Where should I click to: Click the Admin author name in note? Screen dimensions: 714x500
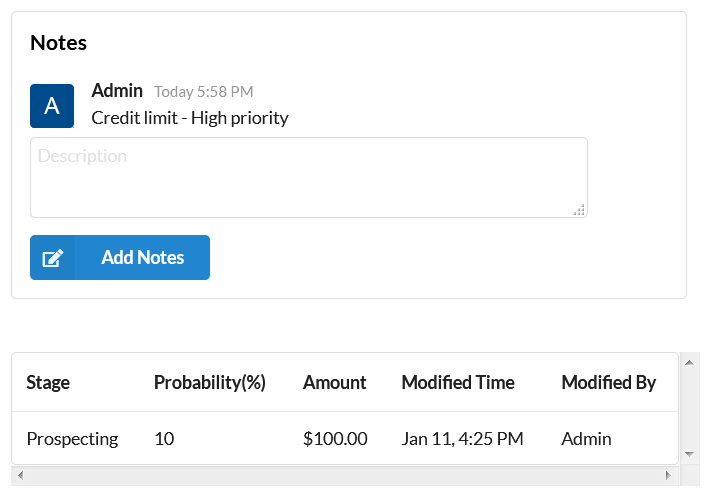(117, 91)
